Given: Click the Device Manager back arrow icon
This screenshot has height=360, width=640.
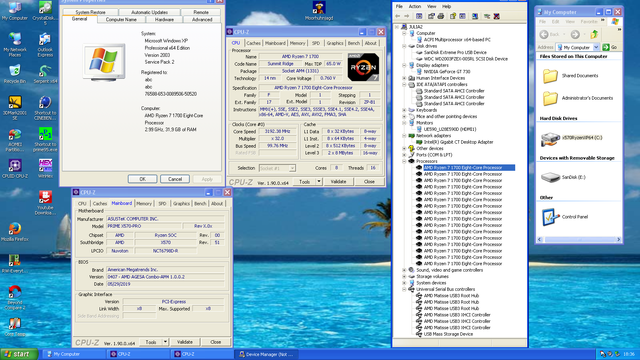Looking at the screenshot, I should (x=398, y=16).
